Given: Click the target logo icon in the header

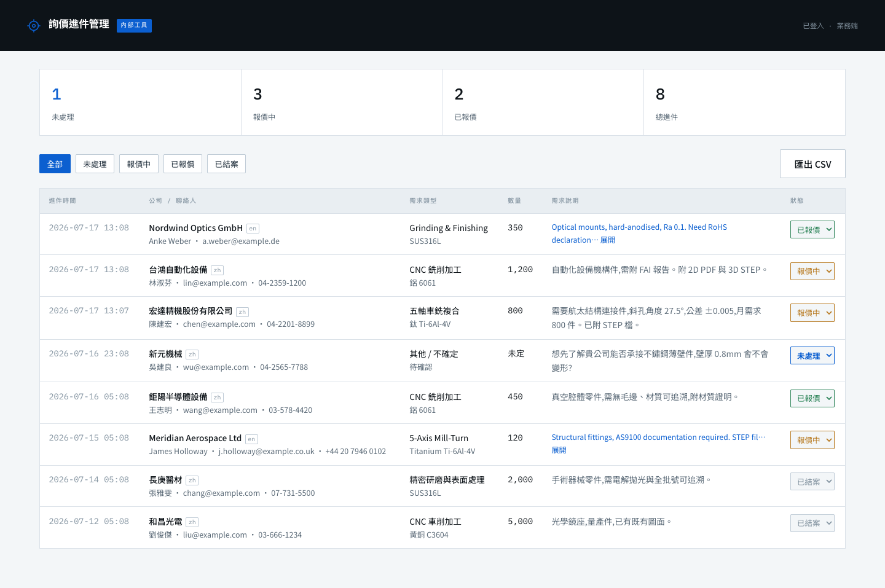Looking at the screenshot, I should (34, 25).
